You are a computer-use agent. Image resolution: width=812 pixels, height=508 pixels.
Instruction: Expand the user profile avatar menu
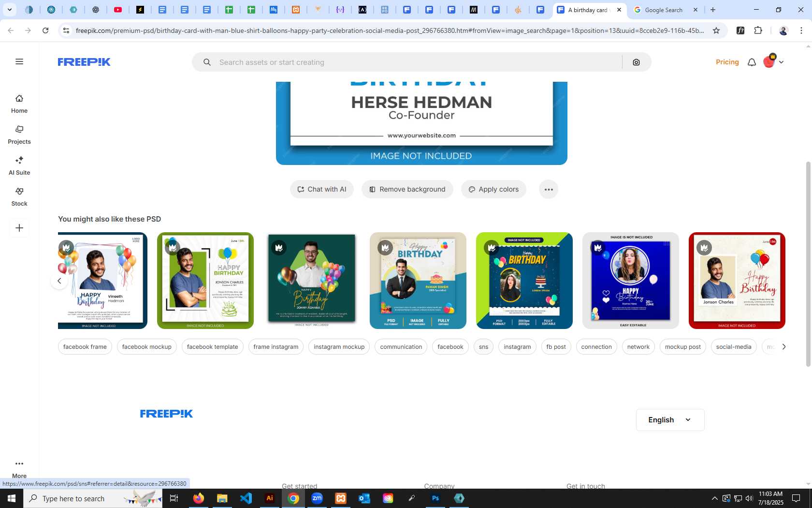coord(773,62)
